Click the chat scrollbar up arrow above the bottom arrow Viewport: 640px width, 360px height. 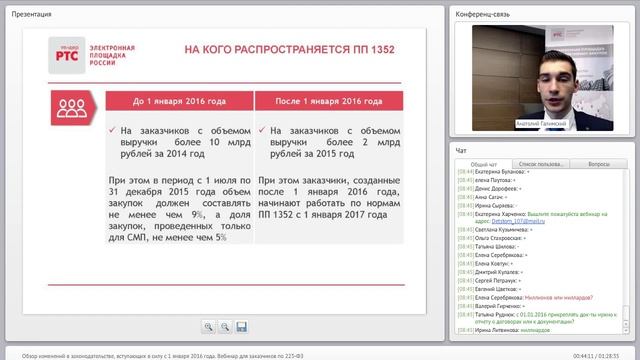pos(626,323)
